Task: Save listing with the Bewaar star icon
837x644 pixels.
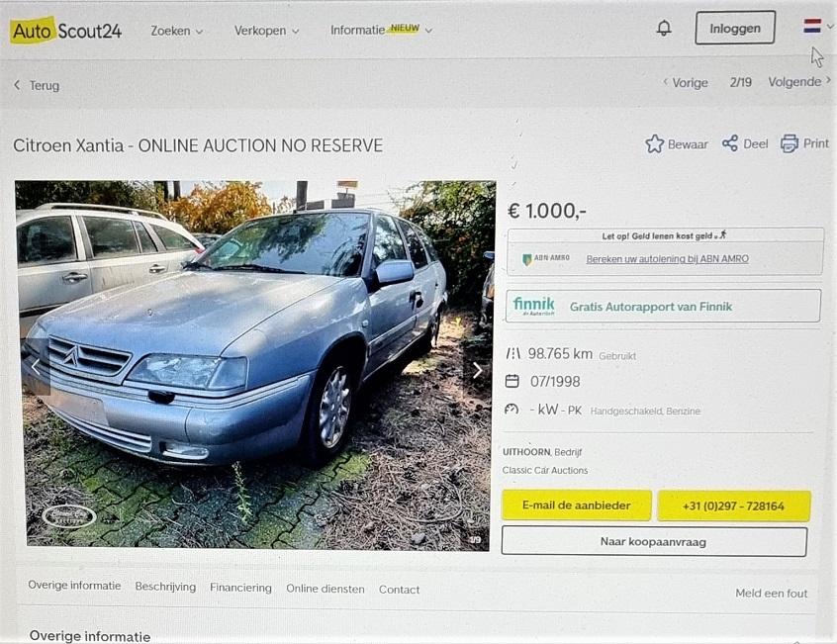Action: 654,144
